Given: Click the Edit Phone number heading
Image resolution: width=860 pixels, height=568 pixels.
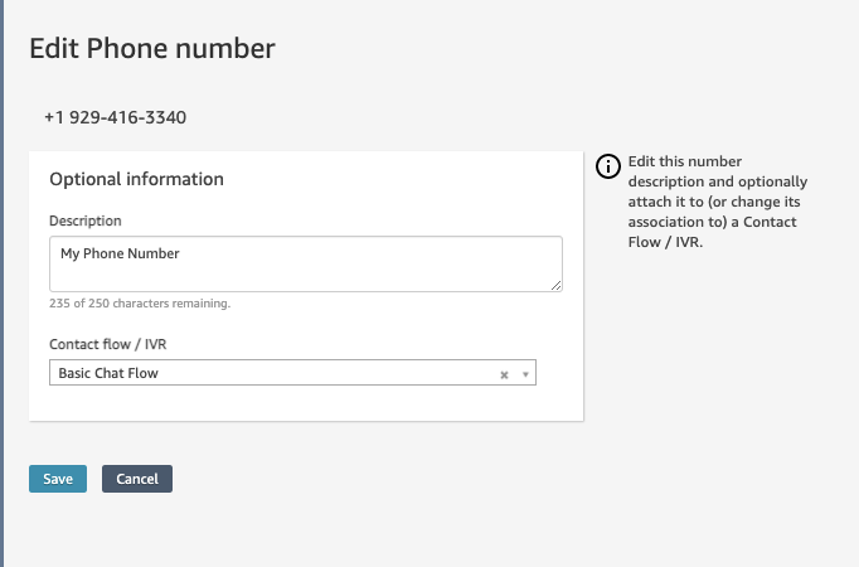Looking at the screenshot, I should [152, 48].
